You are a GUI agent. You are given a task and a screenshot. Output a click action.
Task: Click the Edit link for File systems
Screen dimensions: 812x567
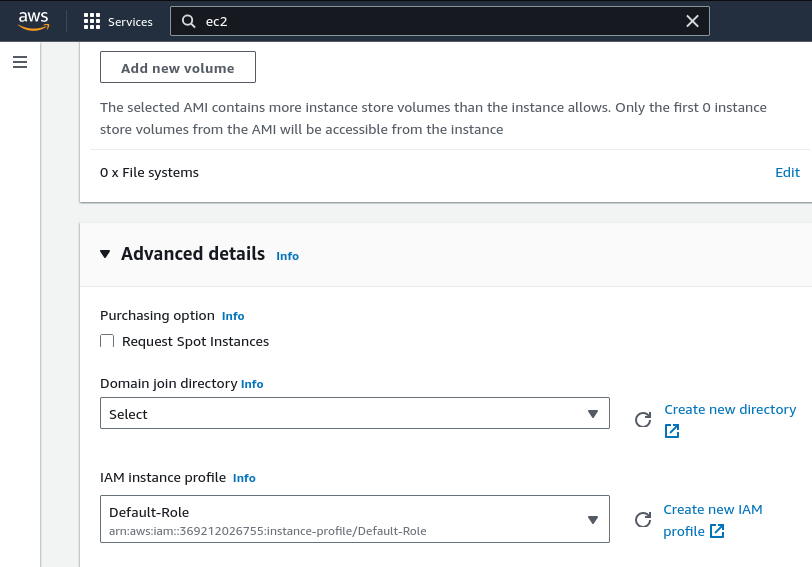[787, 172]
